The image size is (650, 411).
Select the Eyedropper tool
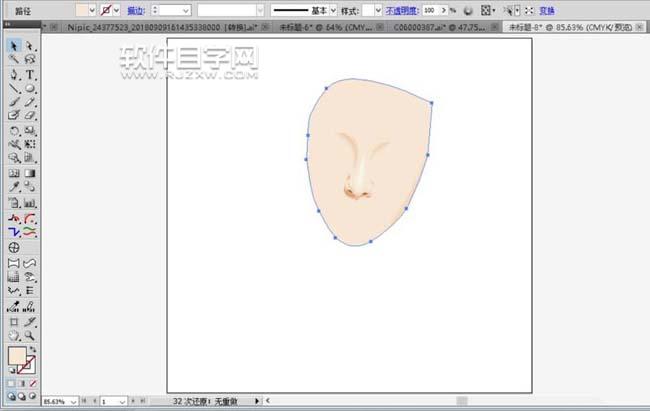tap(14, 186)
